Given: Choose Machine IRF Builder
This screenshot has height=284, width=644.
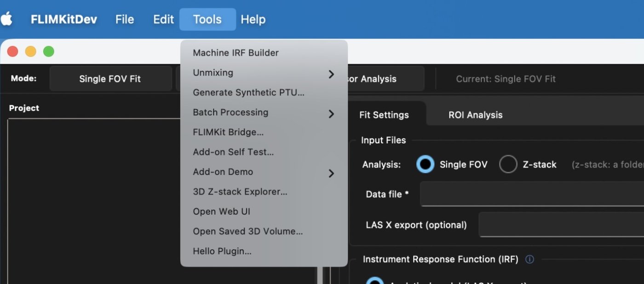Looking at the screenshot, I should [x=264, y=53].
